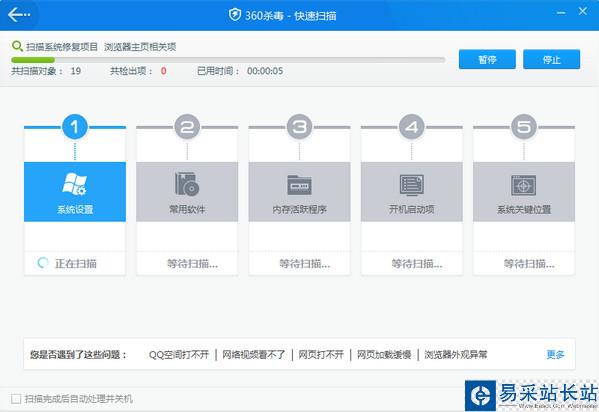Viewport: 599px width, 412px height.
Task: Click the 360杀毒 - 快速扫描 title
Action: pos(290,16)
